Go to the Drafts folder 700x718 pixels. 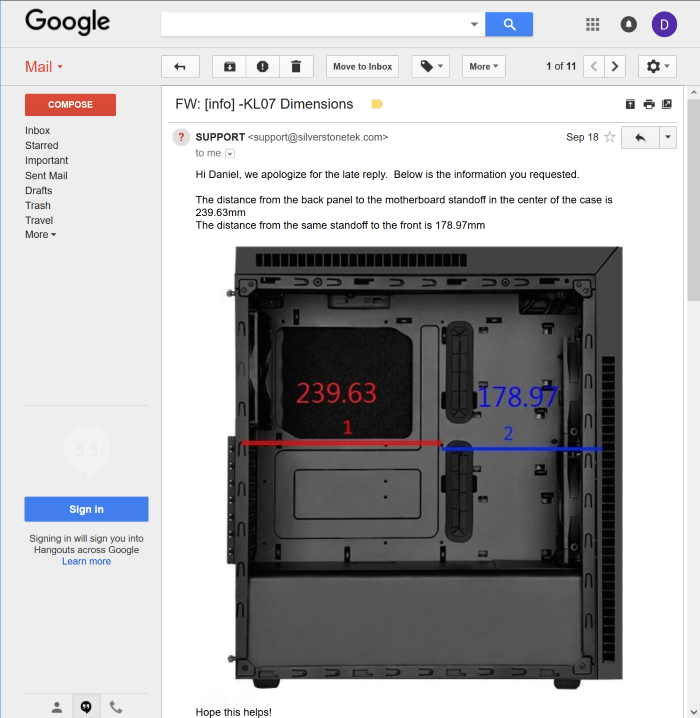[39, 191]
